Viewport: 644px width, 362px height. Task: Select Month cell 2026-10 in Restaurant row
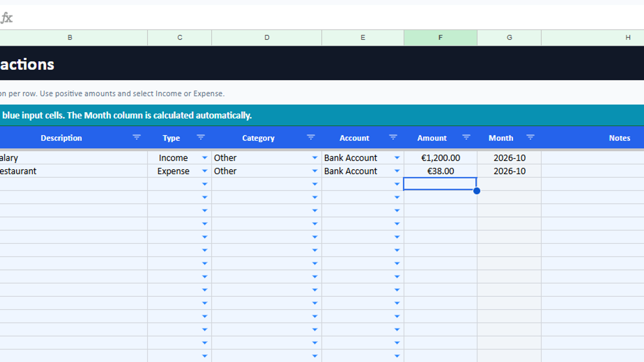(509, 171)
